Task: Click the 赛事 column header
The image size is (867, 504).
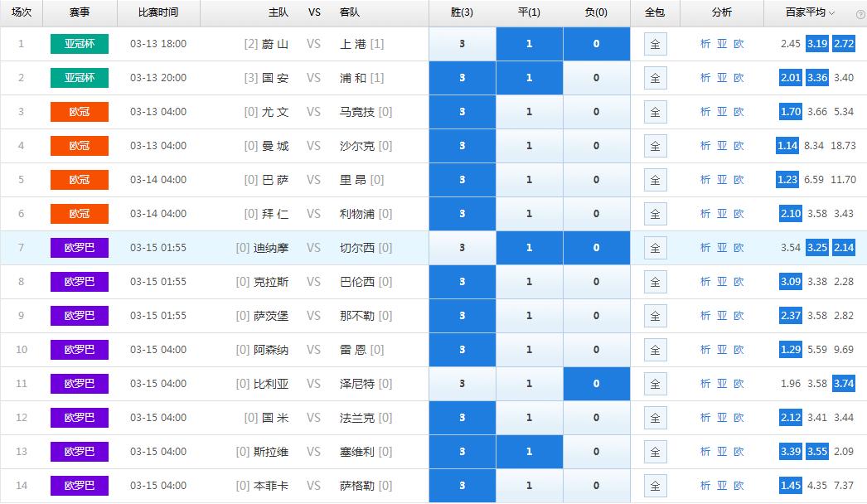Action: 80,12
